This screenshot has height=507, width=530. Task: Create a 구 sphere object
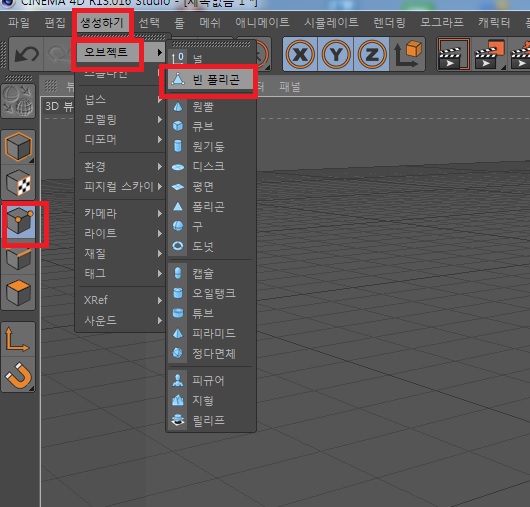[x=211, y=226]
